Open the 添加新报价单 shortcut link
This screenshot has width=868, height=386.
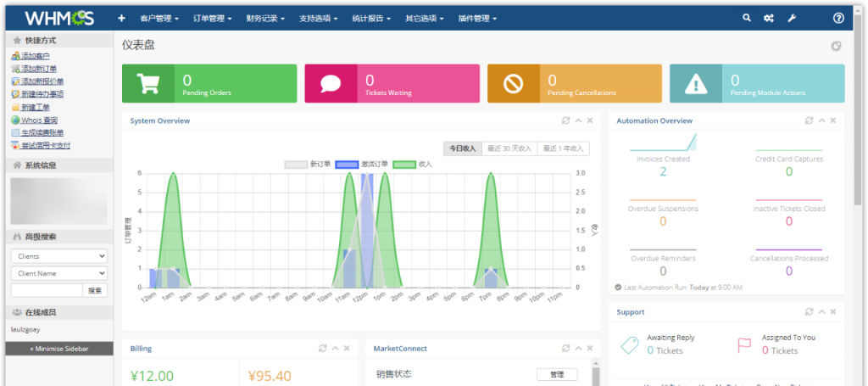coord(42,81)
